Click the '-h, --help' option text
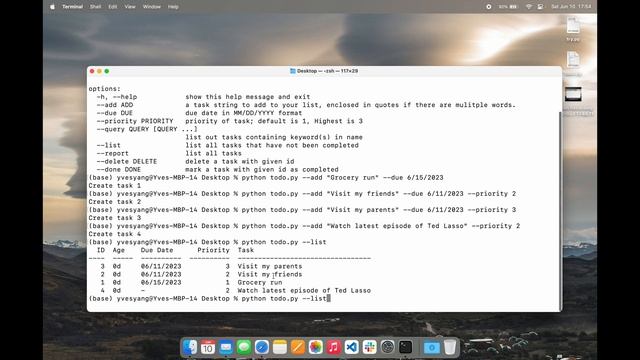640x360 pixels. click(117, 97)
